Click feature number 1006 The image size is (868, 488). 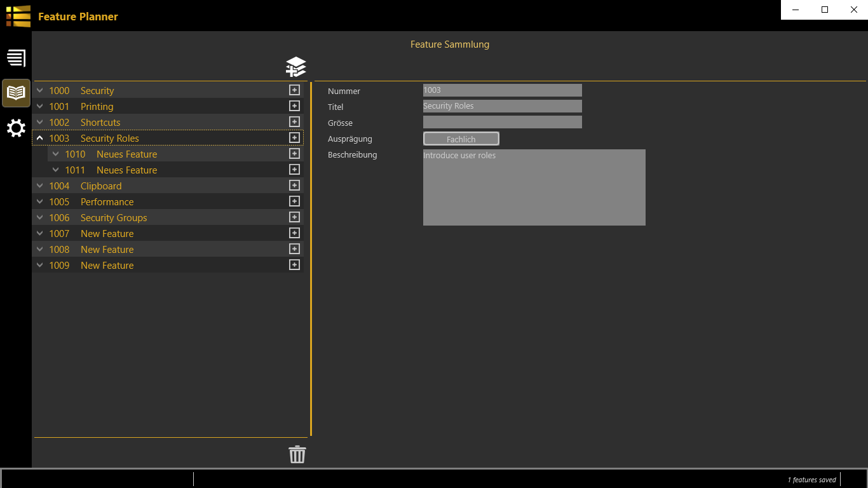pyautogui.click(x=59, y=218)
